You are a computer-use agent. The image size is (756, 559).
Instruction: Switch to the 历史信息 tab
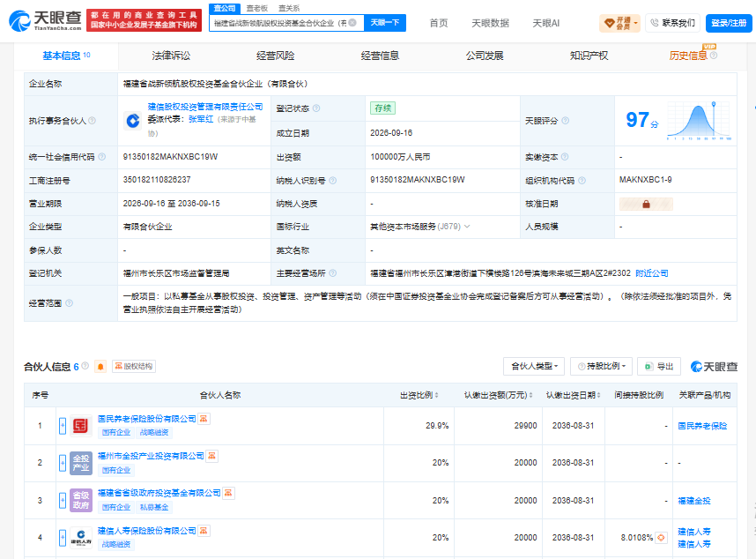688,56
